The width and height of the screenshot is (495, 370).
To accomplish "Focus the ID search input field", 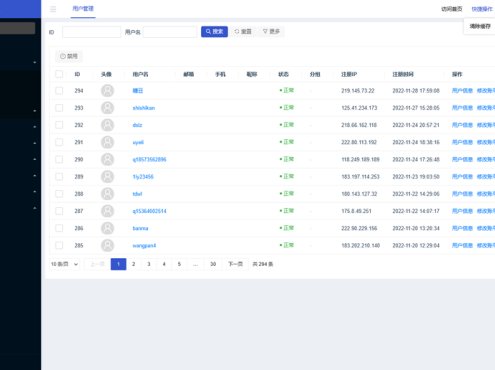I will (x=92, y=32).
